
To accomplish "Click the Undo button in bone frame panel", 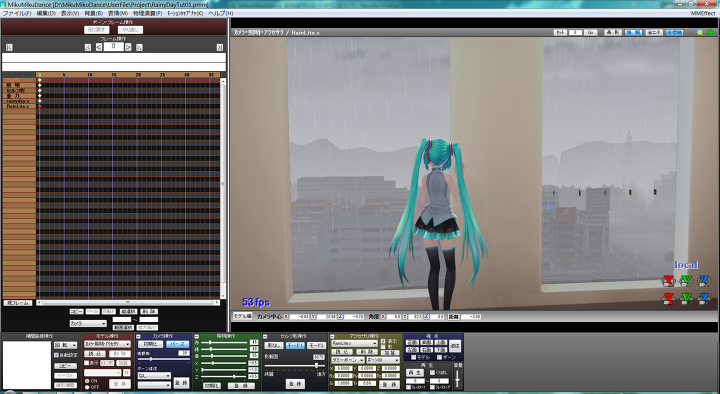I will tap(96, 30).
